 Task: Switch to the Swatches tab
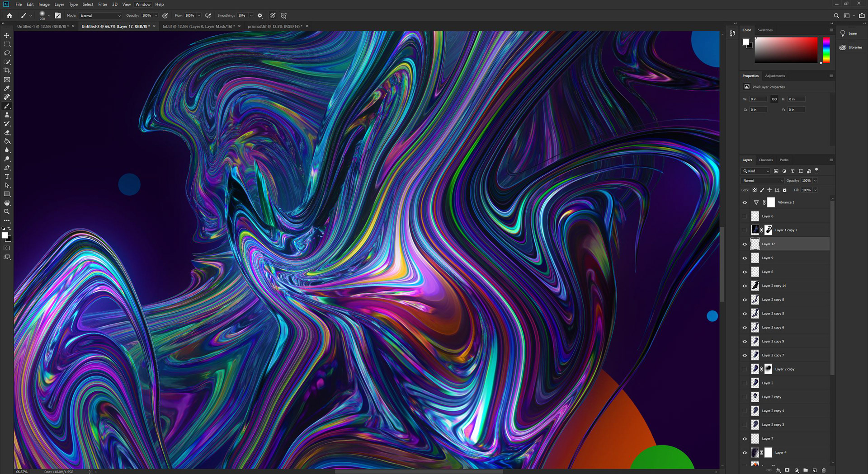(x=765, y=30)
